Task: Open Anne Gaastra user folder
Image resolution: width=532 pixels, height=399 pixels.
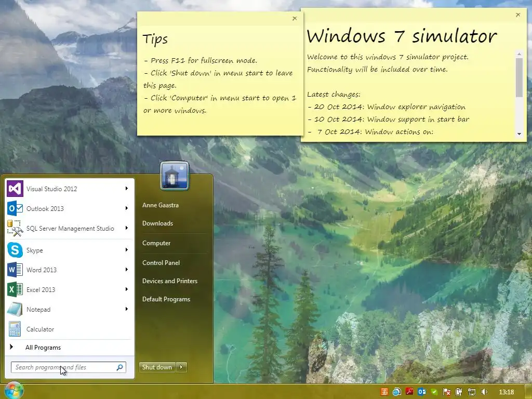Action: tap(161, 205)
